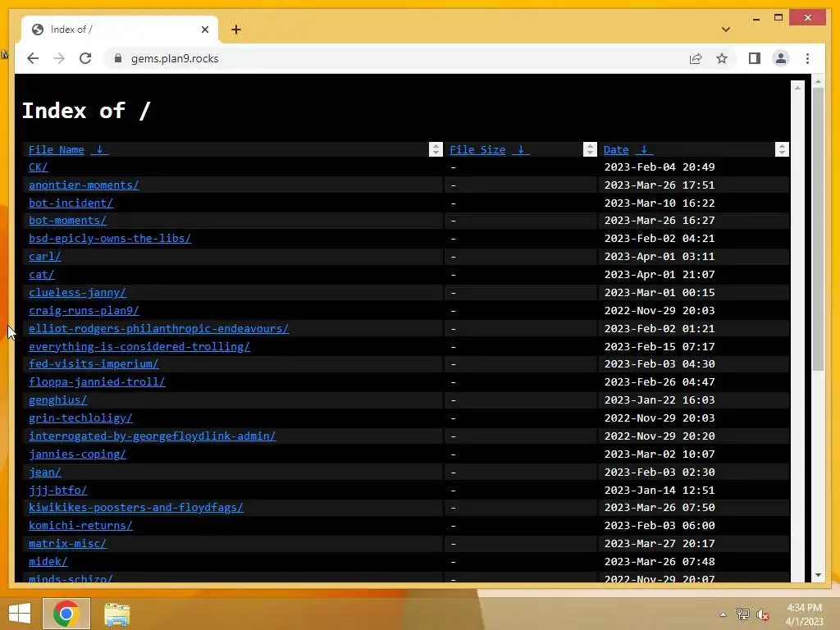The height and width of the screenshot is (630, 840).
Task: Click the date 2023-Apr-01 21:07
Action: point(660,275)
